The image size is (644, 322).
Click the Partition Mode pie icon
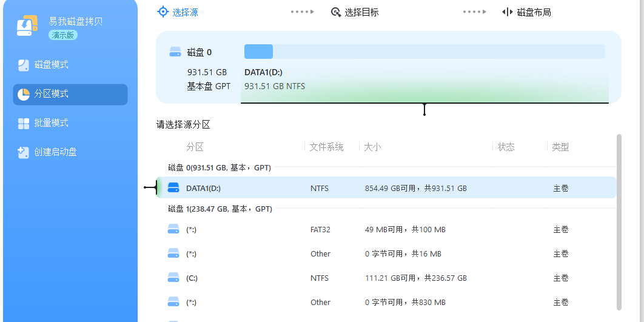click(24, 94)
